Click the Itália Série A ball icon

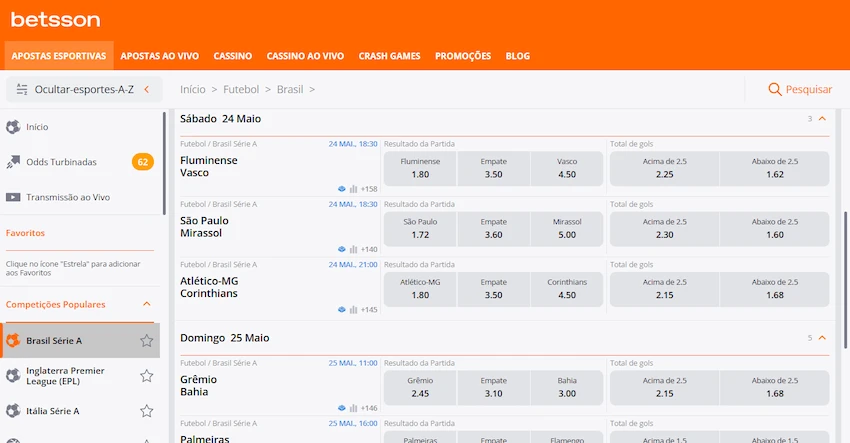point(13,411)
